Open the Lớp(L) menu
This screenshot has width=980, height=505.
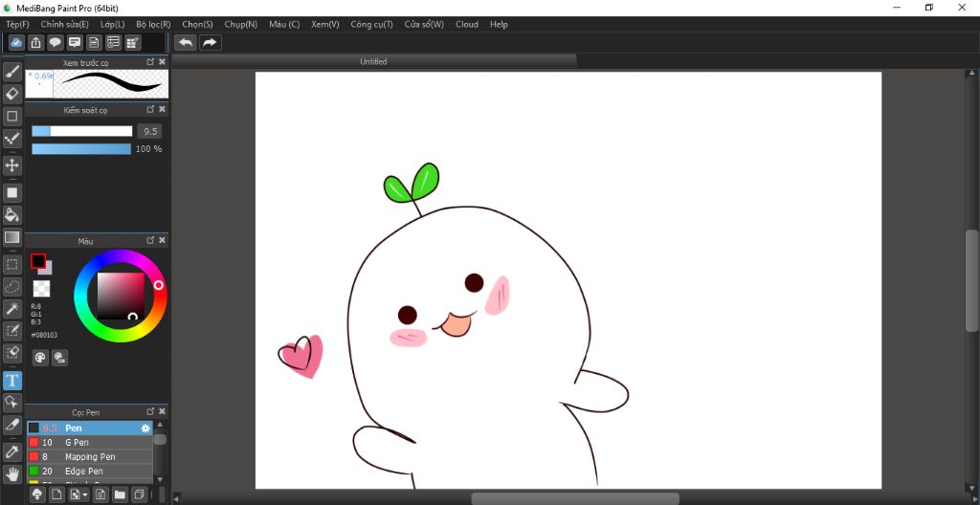[113, 24]
